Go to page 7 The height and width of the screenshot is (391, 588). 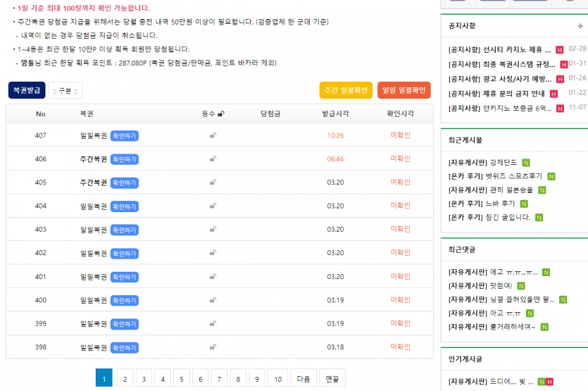[220, 378]
